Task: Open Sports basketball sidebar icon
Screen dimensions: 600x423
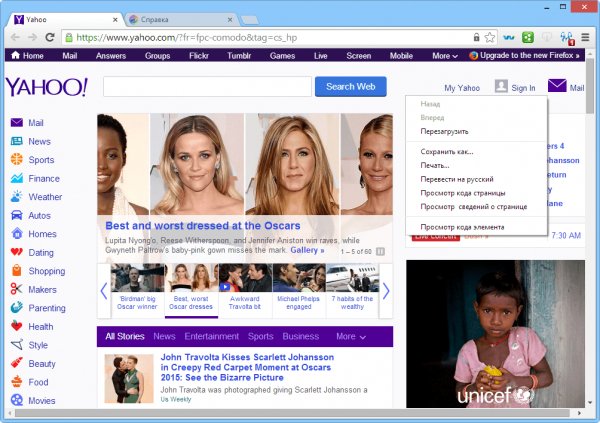Action: (16, 159)
